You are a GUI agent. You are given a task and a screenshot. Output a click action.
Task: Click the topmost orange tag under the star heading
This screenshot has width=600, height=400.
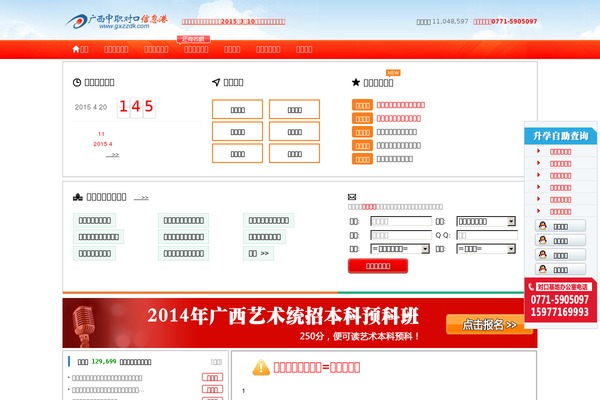click(x=362, y=105)
